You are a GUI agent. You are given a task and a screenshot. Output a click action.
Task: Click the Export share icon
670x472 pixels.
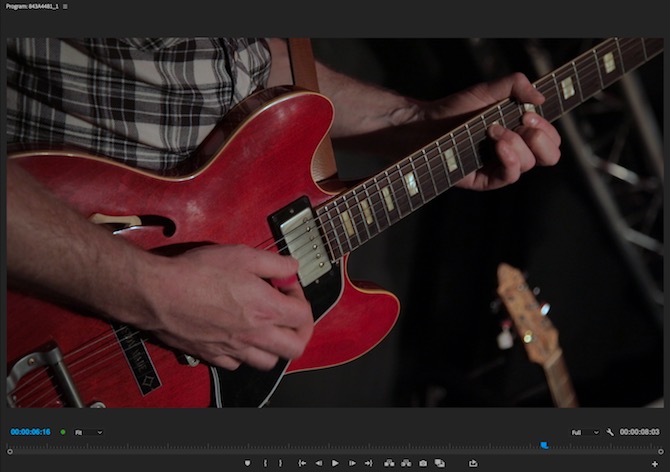click(x=473, y=463)
